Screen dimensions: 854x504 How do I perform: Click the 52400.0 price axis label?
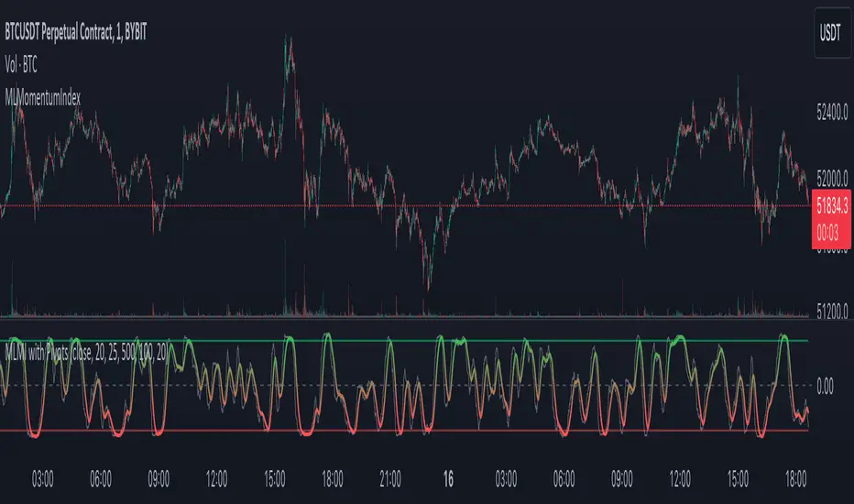pyautogui.click(x=832, y=113)
